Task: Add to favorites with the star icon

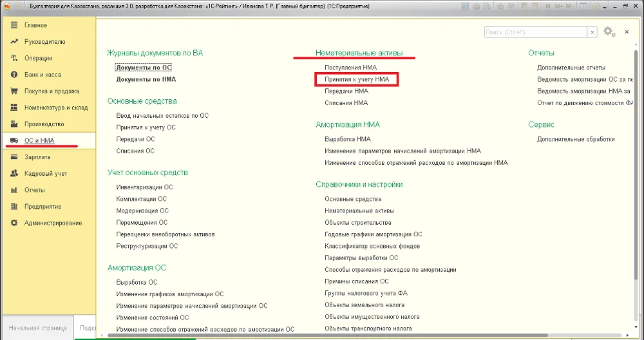Action: [500, 6]
